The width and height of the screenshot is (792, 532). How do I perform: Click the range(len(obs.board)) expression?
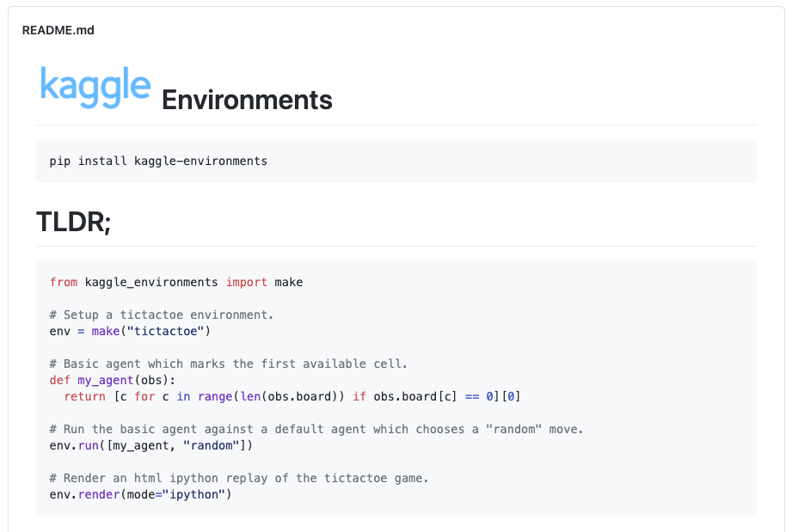pos(271,397)
